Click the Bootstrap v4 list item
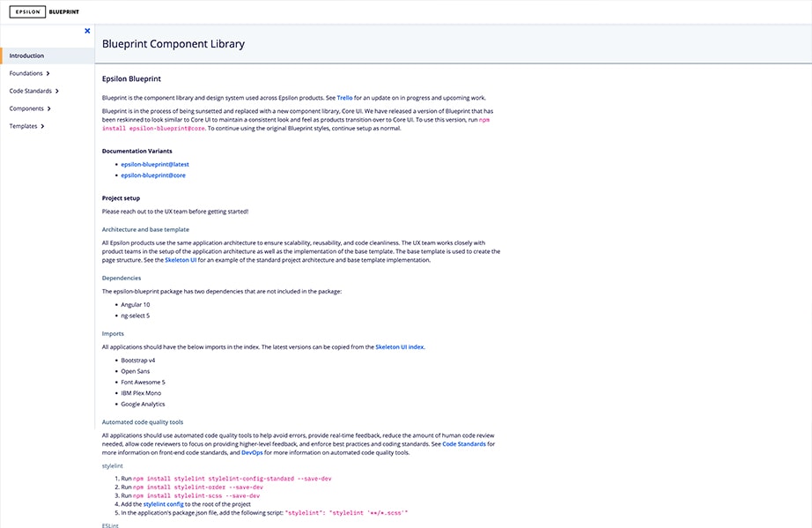Screen dimensions: 812x528 click(x=137, y=361)
